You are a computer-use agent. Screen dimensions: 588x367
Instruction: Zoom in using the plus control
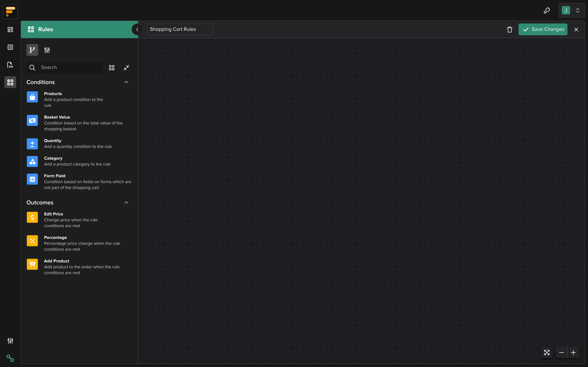573,353
